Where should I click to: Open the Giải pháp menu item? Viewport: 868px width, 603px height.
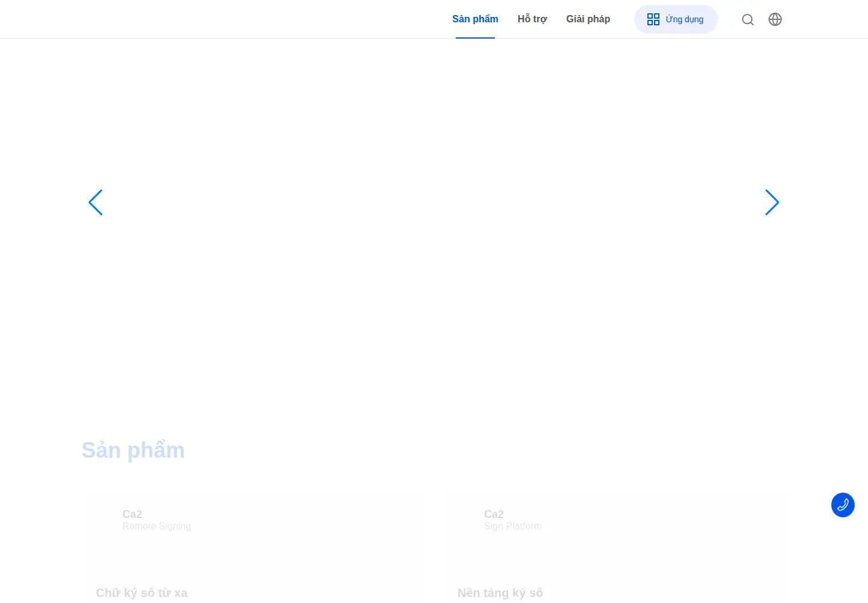(x=588, y=19)
